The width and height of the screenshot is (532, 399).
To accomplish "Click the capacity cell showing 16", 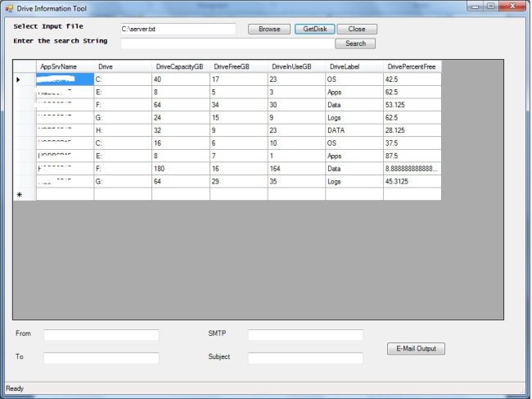I will 181,143.
